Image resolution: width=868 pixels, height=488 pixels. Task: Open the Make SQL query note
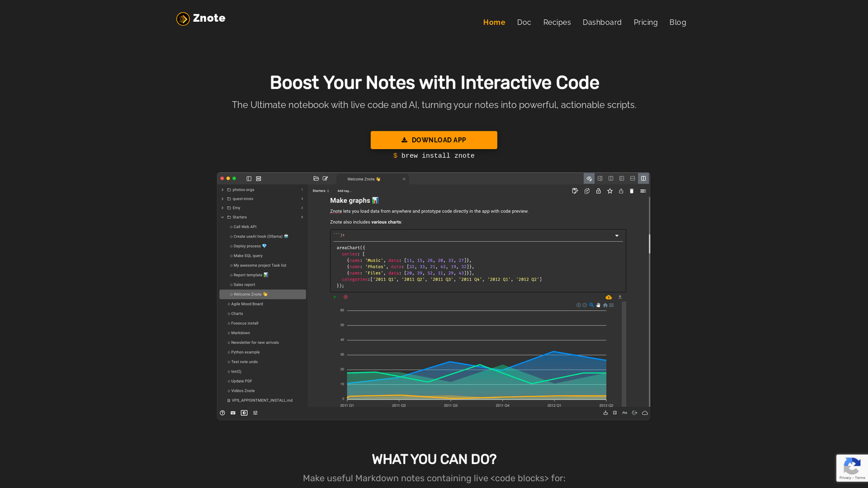pyautogui.click(x=248, y=256)
